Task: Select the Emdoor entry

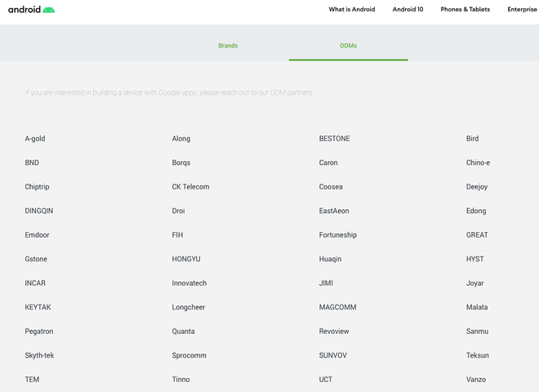Action: [x=37, y=235]
